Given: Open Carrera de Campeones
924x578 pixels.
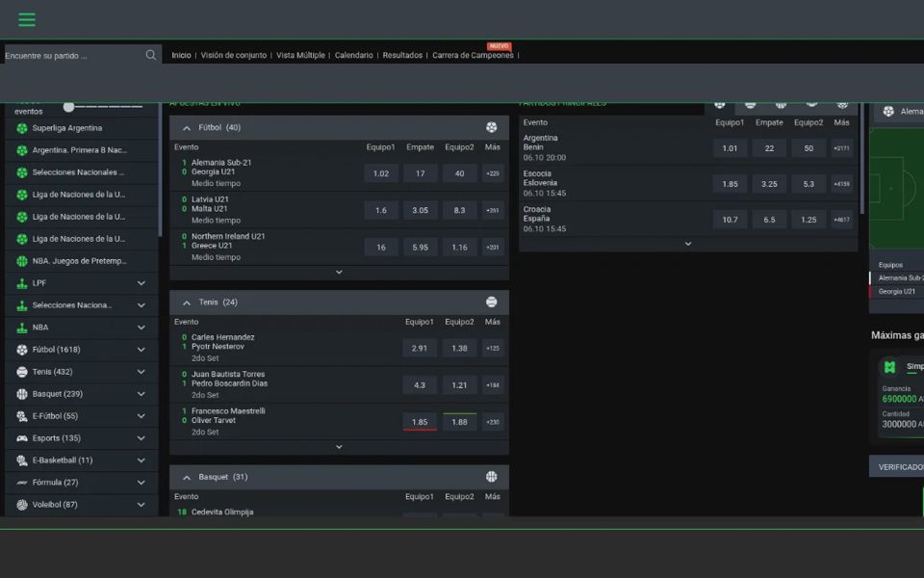Looking at the screenshot, I should pyautogui.click(x=473, y=55).
